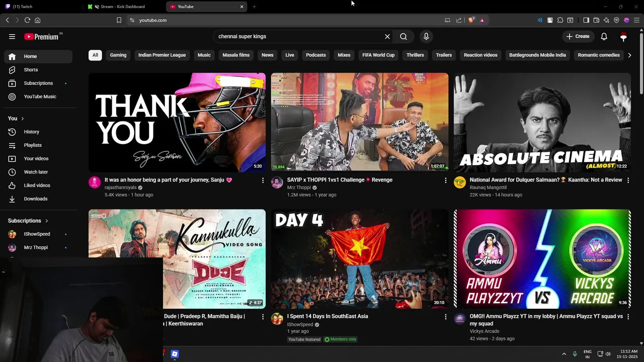The width and height of the screenshot is (644, 362).
Task: Start voice search with the microphone
Action: pos(426,36)
